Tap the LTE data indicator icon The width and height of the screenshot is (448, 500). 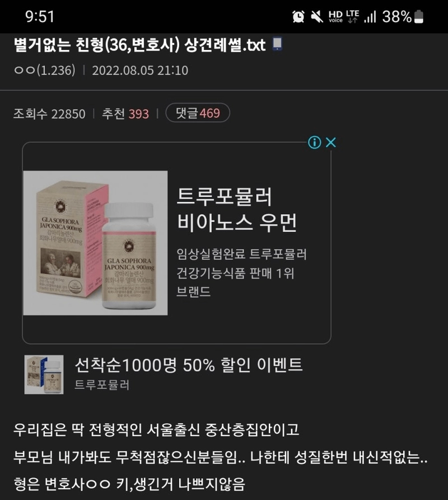(352, 17)
